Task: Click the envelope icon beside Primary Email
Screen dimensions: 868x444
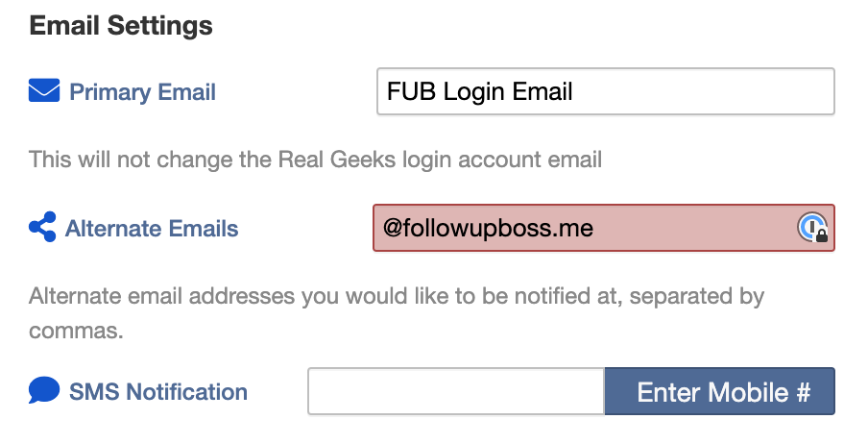Action: click(44, 90)
